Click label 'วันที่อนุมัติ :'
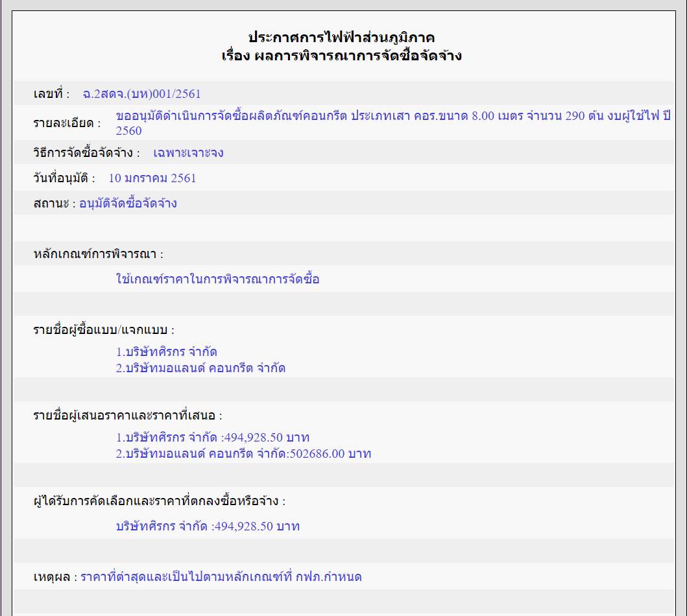The width and height of the screenshot is (687, 616). (x=64, y=178)
